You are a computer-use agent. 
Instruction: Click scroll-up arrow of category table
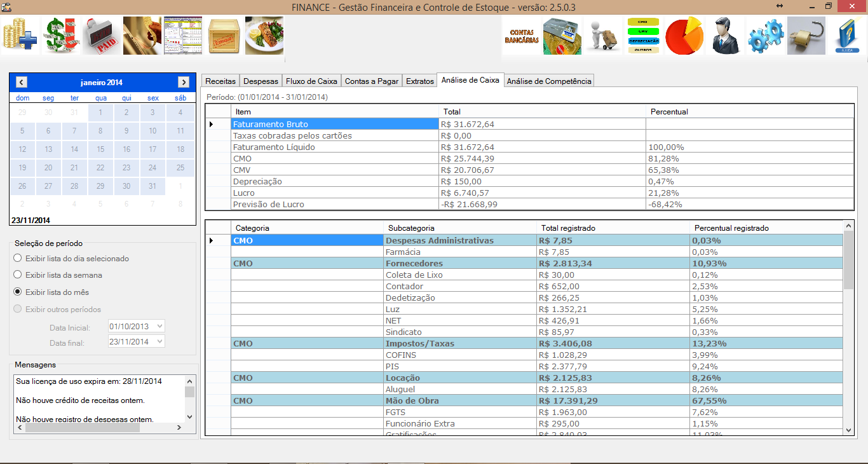pyautogui.click(x=848, y=226)
